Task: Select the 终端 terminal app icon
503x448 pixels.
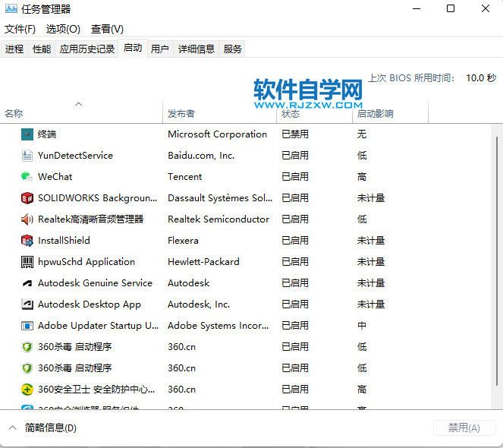Action: tap(27, 134)
